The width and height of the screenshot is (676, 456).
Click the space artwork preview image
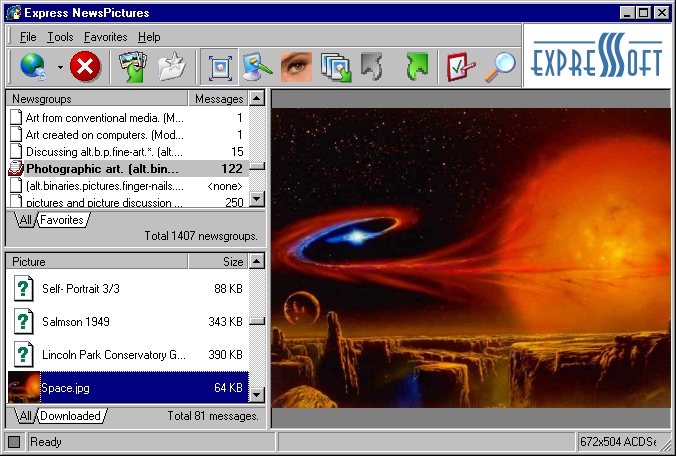pos(471,258)
